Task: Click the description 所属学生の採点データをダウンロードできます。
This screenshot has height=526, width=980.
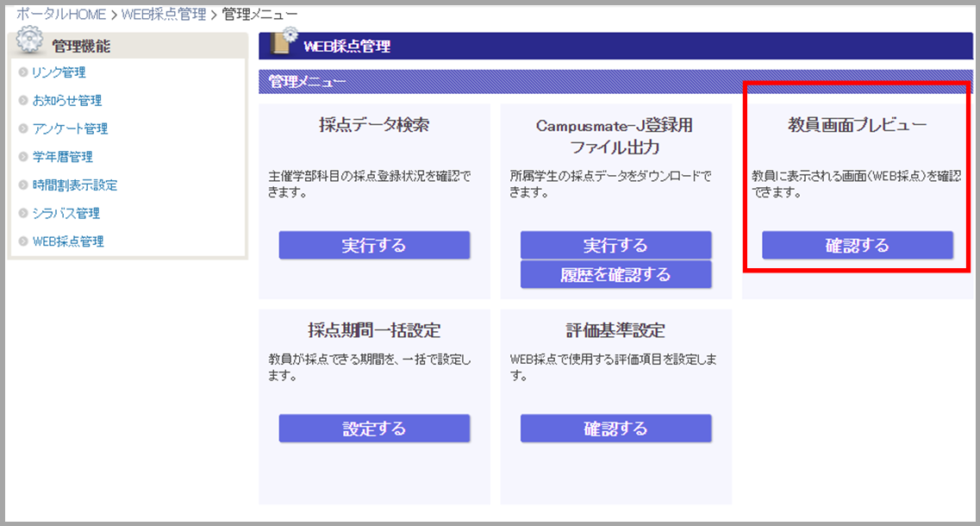Action: 610,185
